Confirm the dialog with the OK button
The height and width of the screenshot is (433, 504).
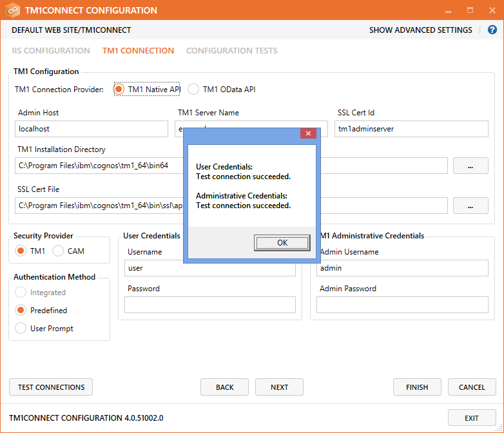[282, 243]
